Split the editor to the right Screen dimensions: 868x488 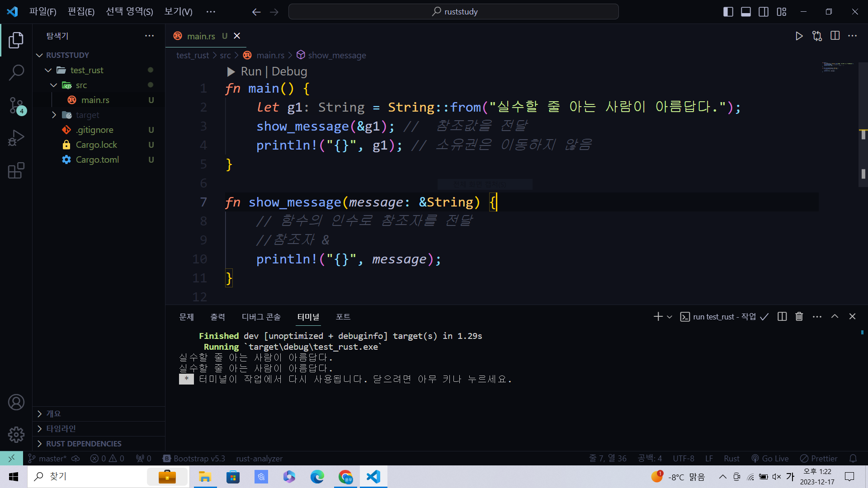(835, 36)
